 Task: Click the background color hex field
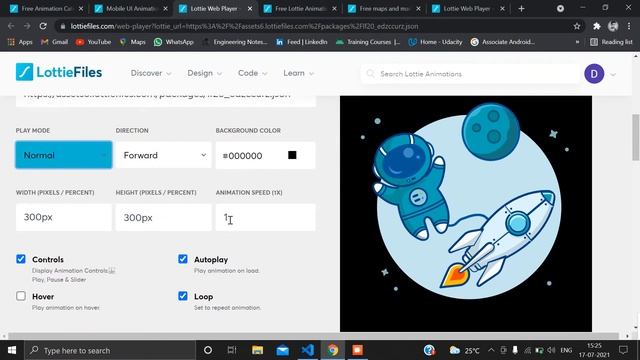(265, 155)
